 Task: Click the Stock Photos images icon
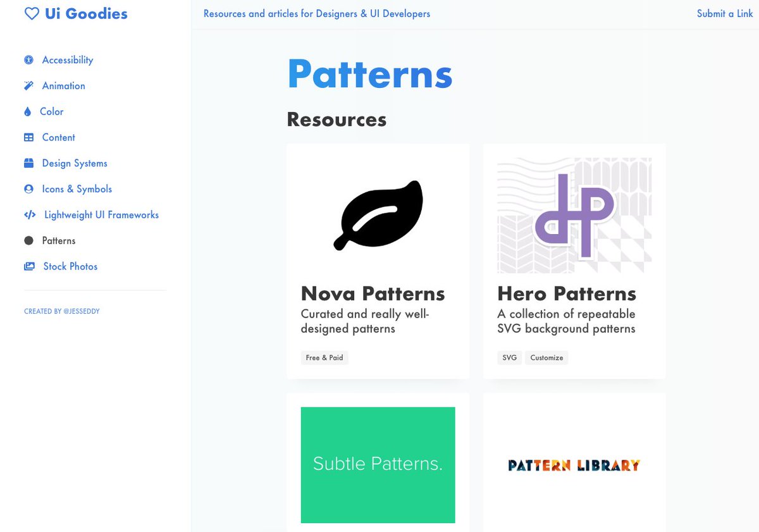click(x=29, y=267)
